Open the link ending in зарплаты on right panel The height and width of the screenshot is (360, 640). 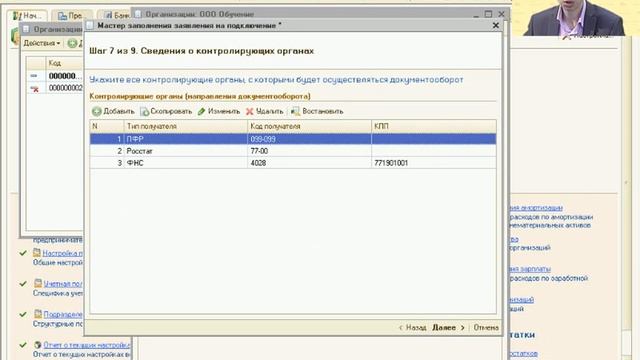tap(530, 269)
